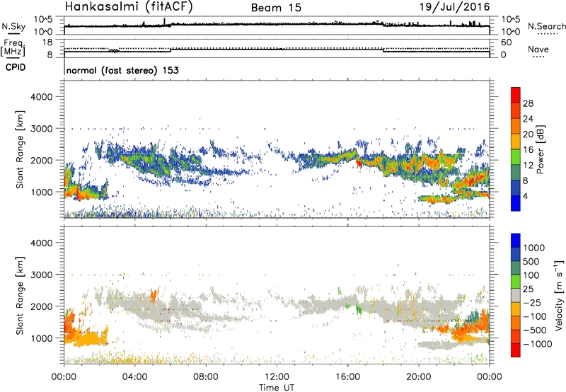Viewport: 566px width, 392px height.
Task: Click the CPID label
Action: tap(16, 67)
